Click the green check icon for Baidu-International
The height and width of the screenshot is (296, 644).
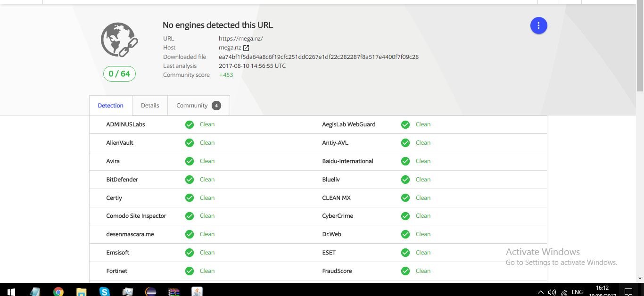(x=405, y=161)
